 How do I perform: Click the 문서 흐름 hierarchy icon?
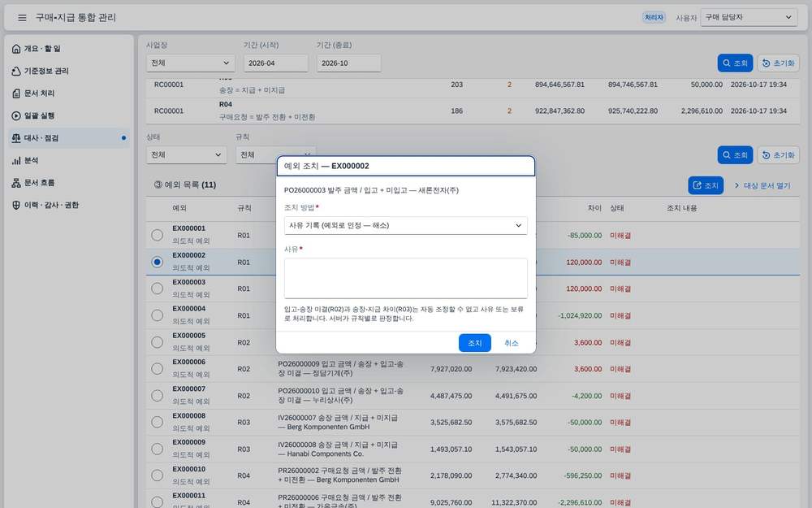coord(16,182)
